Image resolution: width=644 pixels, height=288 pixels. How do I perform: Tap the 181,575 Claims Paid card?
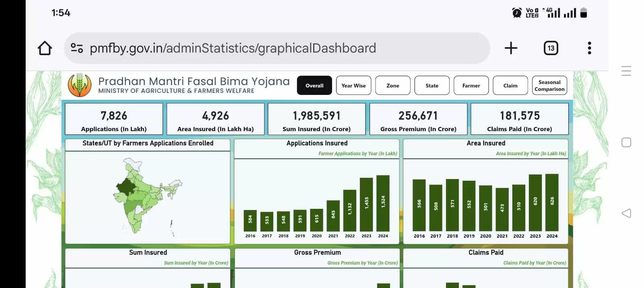coord(520,119)
